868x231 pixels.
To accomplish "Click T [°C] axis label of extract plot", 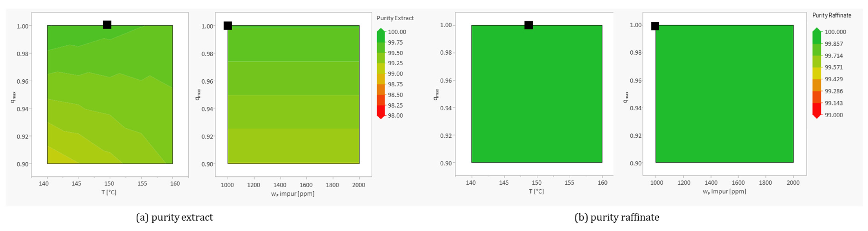I will click(109, 192).
